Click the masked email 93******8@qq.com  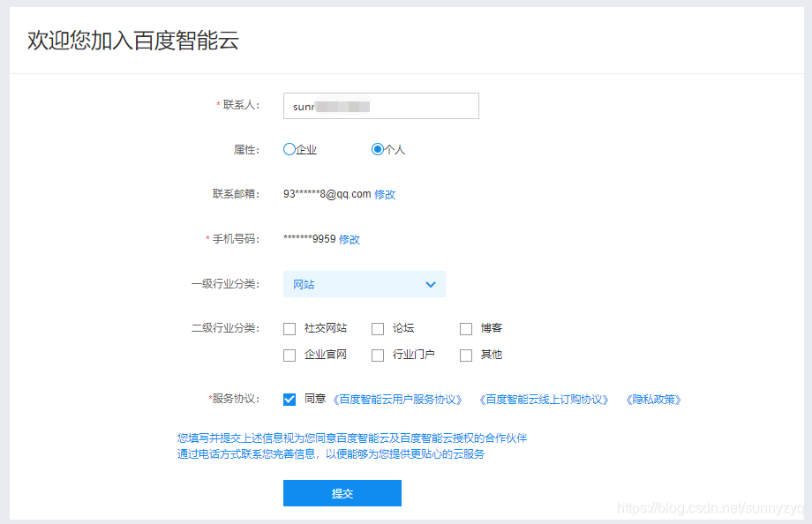(x=327, y=194)
